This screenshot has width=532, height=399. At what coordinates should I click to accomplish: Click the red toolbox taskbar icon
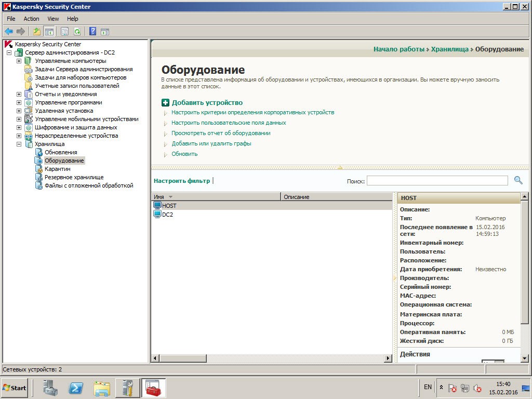pyautogui.click(x=153, y=388)
